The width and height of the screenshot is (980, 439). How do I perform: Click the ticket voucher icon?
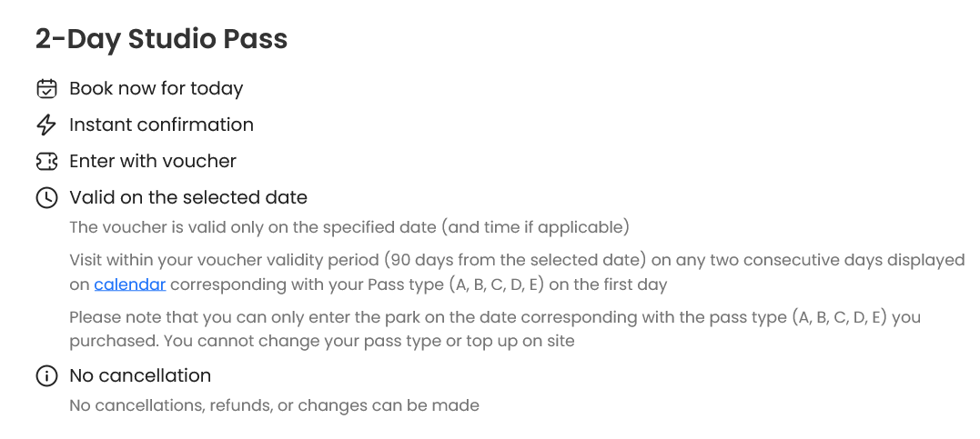(x=47, y=161)
